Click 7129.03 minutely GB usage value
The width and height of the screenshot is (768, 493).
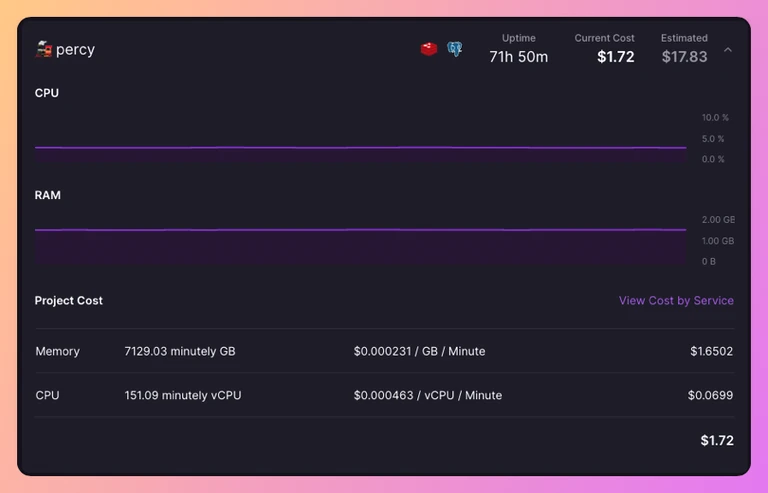[x=180, y=351]
